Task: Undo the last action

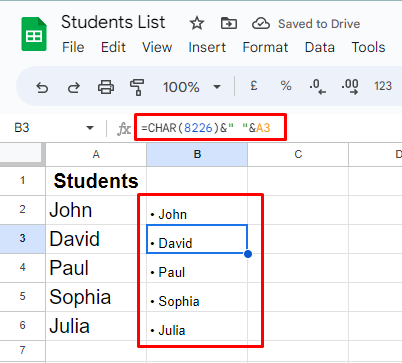Action: tap(42, 87)
